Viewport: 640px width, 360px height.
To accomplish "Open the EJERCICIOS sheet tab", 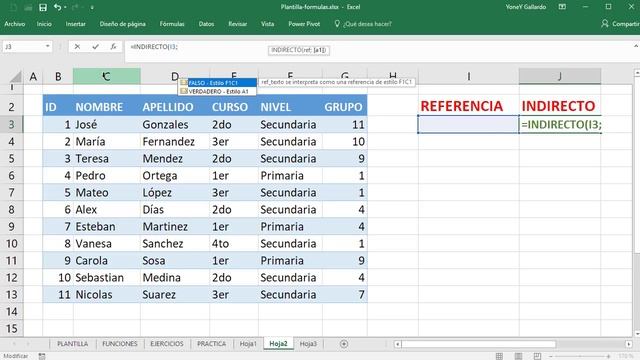I will pos(167,344).
